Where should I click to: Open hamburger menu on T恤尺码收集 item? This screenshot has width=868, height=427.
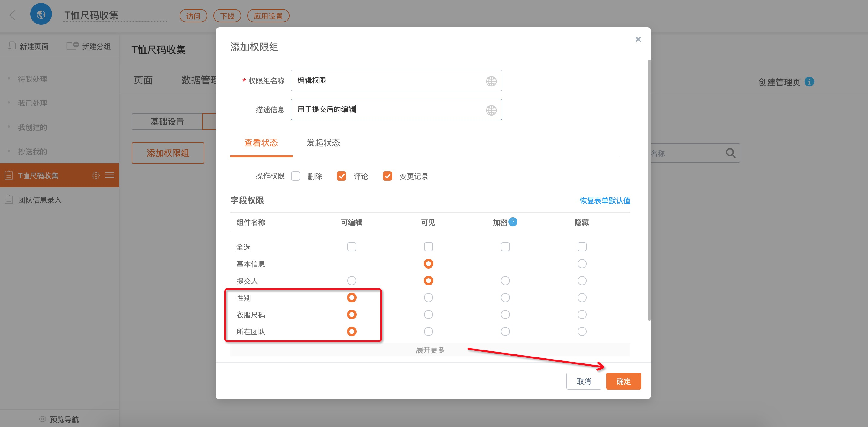pyautogui.click(x=109, y=175)
